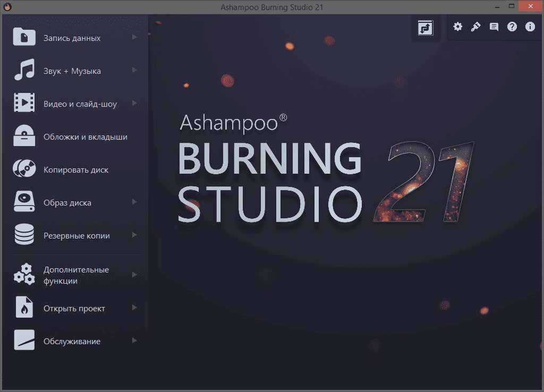Click the compact mode switch icon
The height and width of the screenshot is (392, 544).
(x=426, y=28)
